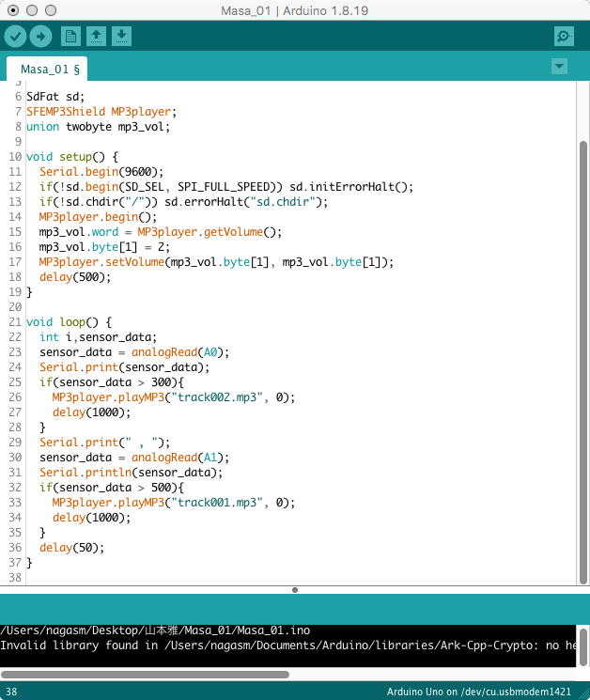590x700 pixels.
Task: Click the console vertical scrollbar
Action: pos(582,646)
